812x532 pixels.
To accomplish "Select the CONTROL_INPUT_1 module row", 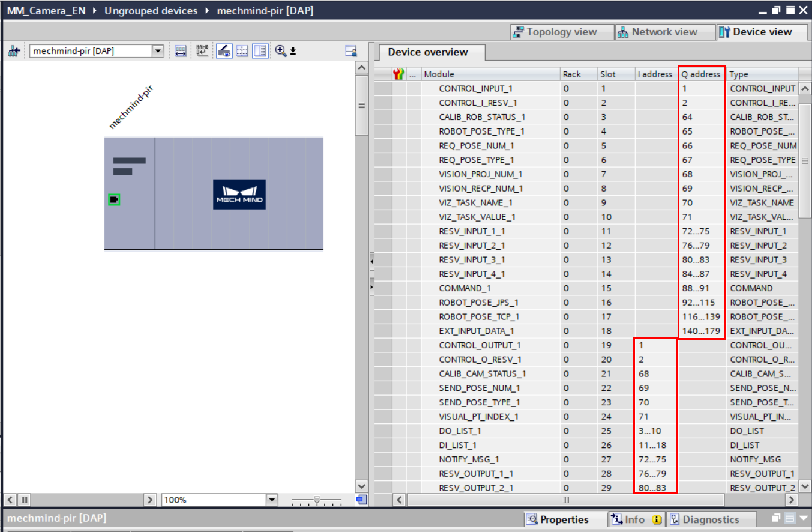I will tap(477, 88).
